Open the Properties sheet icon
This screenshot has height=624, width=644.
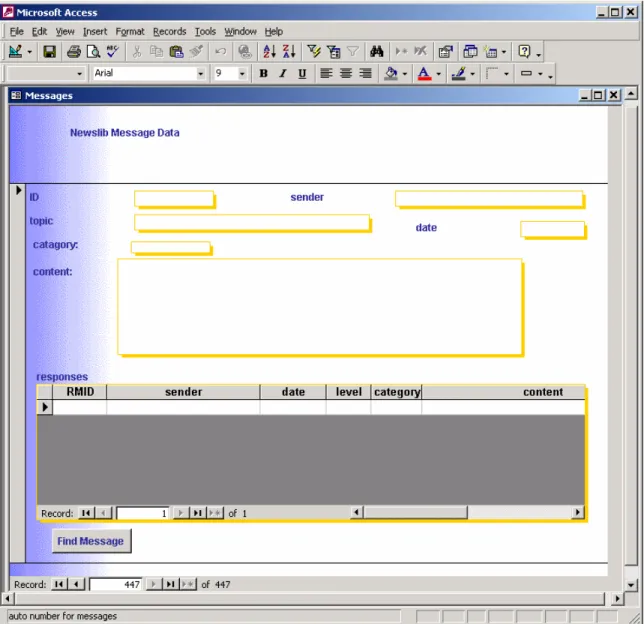pyautogui.click(x=445, y=52)
